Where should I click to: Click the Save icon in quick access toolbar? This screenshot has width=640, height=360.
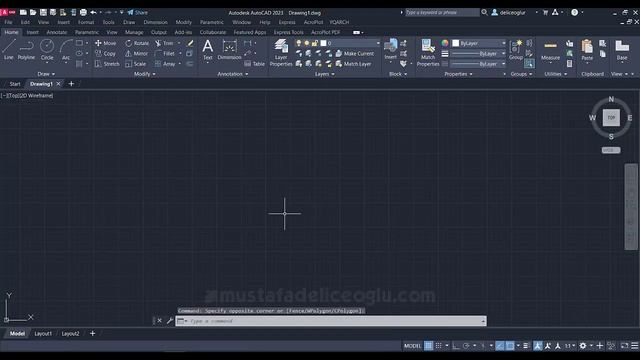pos(43,13)
